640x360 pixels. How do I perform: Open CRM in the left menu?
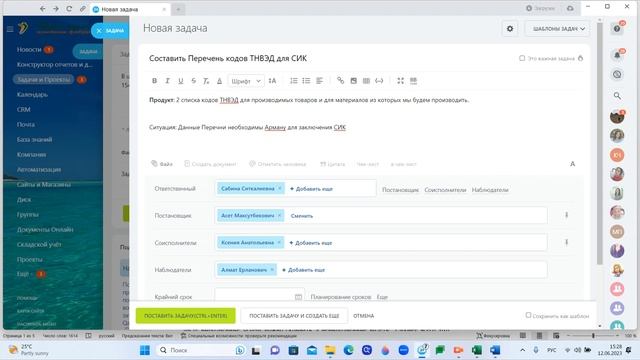click(x=24, y=109)
